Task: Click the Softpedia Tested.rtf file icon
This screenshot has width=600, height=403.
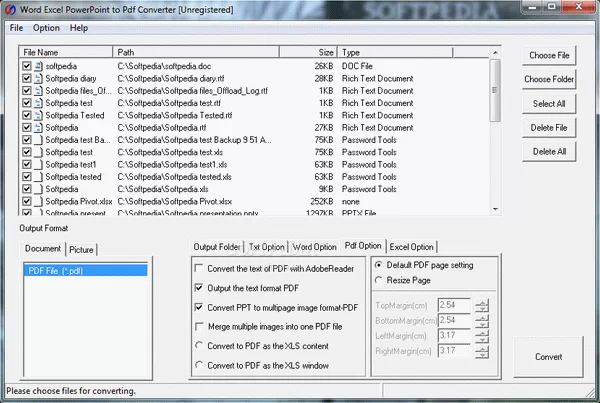Action: [x=38, y=115]
